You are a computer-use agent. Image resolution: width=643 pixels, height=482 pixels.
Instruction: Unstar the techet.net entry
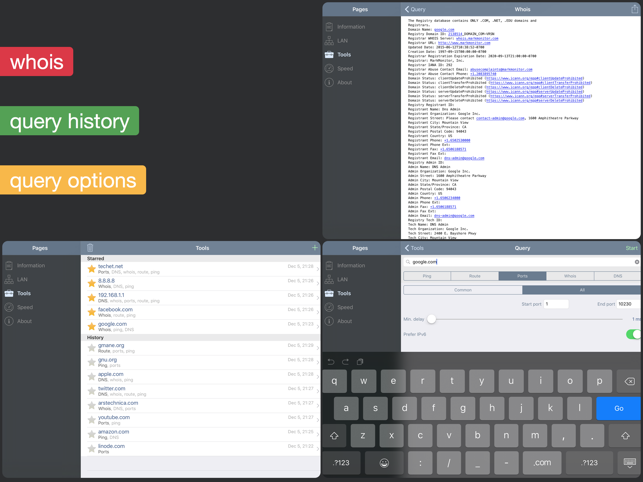tap(91, 269)
